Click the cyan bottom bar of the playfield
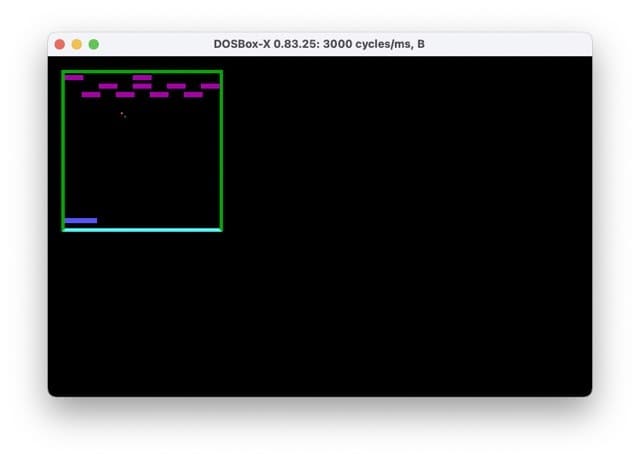640x460 pixels. pos(142,230)
